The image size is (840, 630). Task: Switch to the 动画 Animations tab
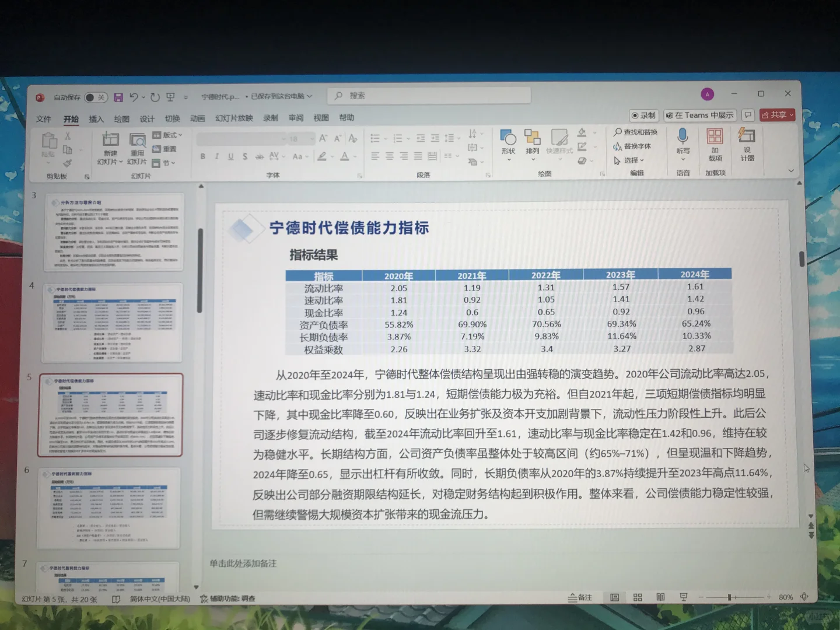[x=197, y=118]
